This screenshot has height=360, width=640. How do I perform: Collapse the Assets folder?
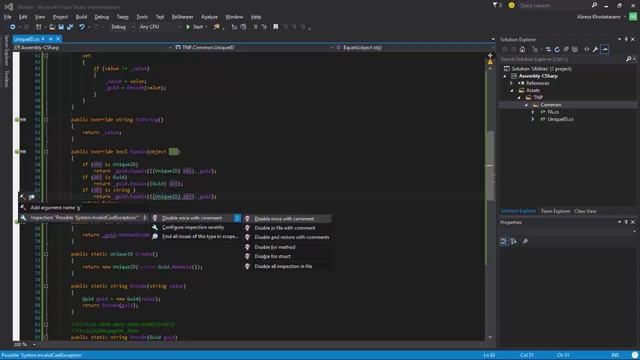click(512, 90)
